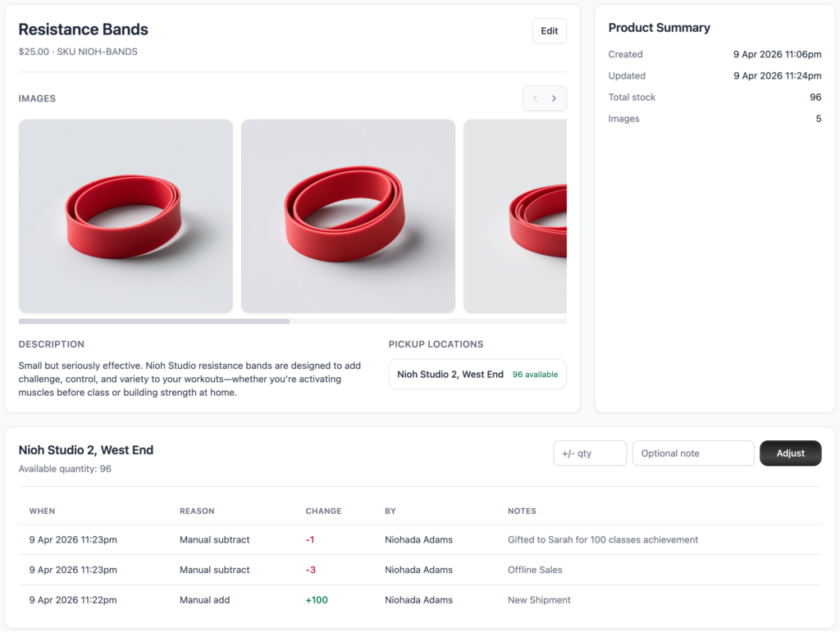
Task: Select the New Shipment adjustment row
Action: [419, 600]
